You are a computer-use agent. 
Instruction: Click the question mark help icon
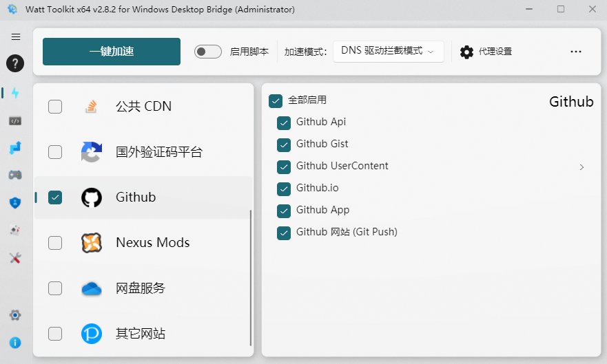click(x=15, y=64)
